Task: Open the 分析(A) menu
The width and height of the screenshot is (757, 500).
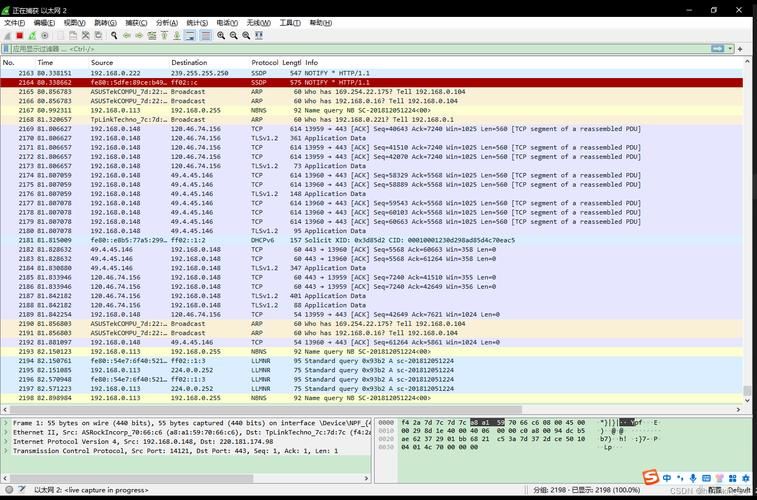Action: click(166, 22)
